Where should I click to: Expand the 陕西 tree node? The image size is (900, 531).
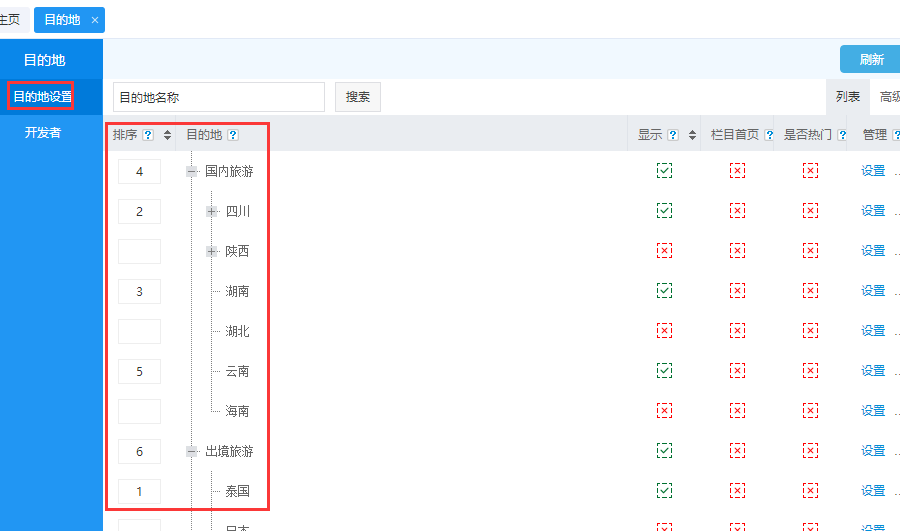tap(212, 251)
